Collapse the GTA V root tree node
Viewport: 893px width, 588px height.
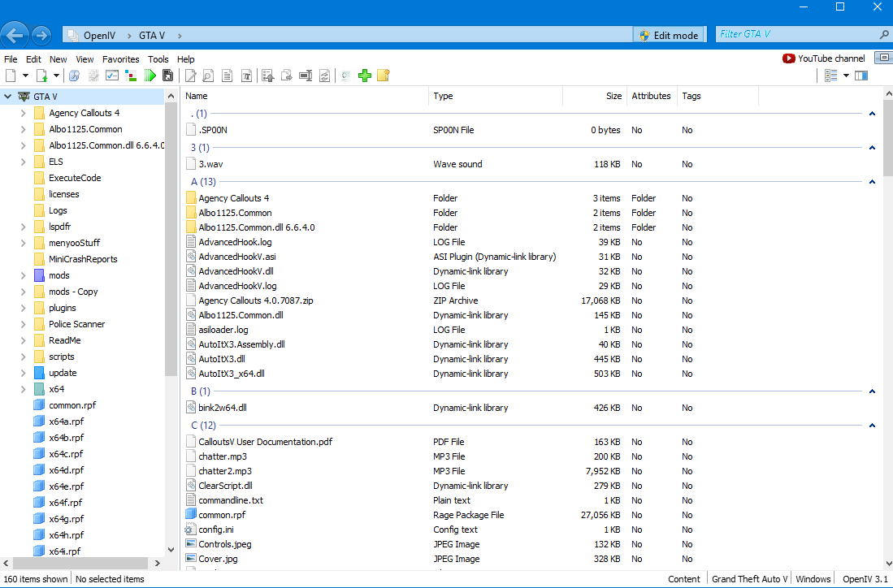click(x=8, y=97)
